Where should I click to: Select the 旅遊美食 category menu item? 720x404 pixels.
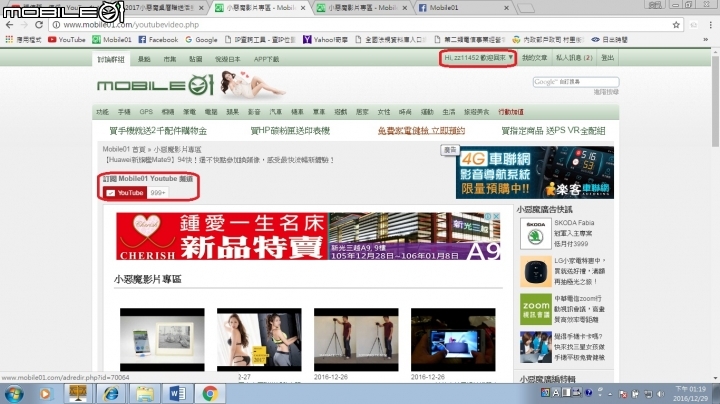(x=476, y=112)
